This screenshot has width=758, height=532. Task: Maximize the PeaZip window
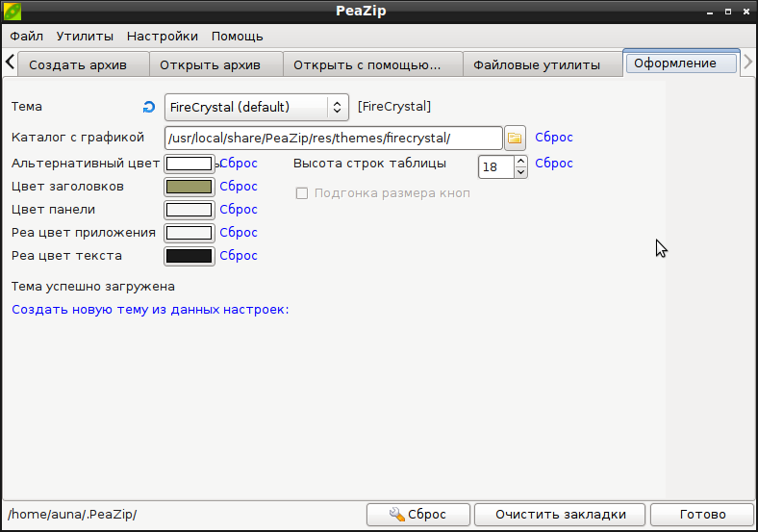point(728,12)
